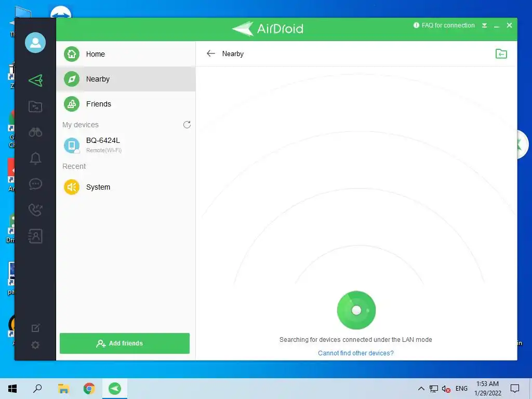This screenshot has width=532, height=399.
Task: Click the green Home icon
Action: [x=72, y=54]
